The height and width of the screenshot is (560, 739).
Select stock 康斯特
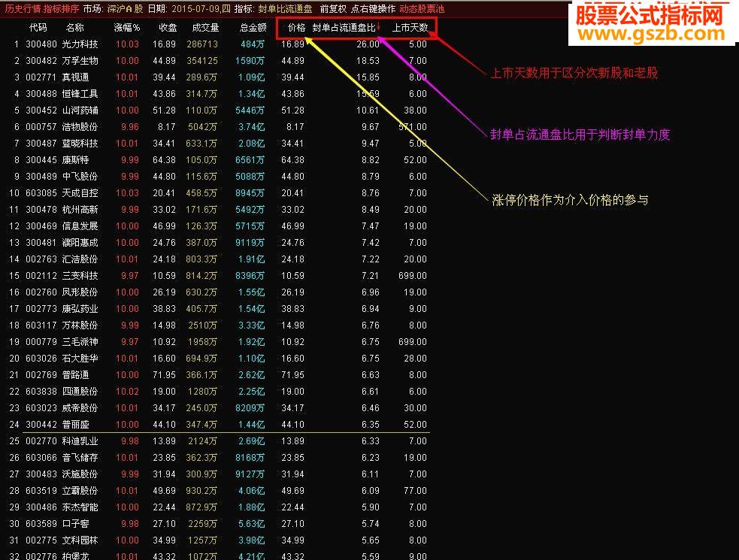75,160
